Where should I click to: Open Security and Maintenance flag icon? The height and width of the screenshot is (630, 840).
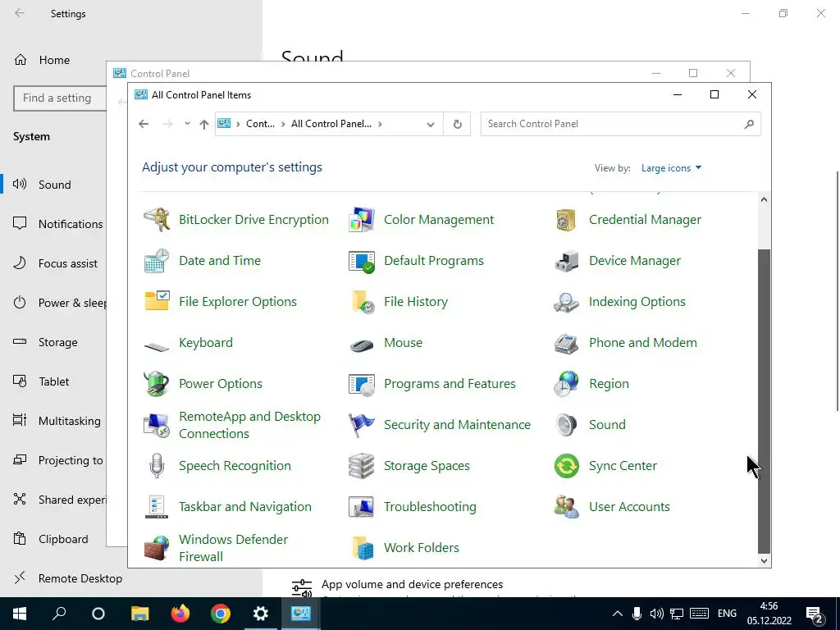coord(362,425)
